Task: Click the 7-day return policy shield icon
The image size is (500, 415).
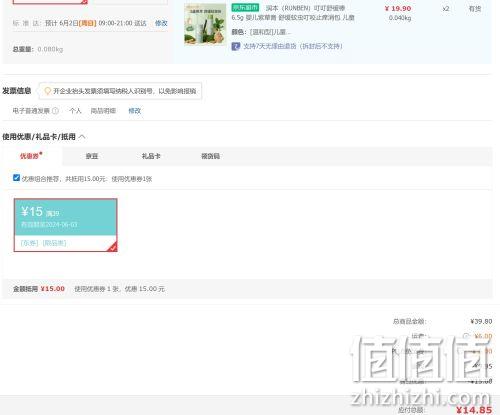Action: (236, 46)
